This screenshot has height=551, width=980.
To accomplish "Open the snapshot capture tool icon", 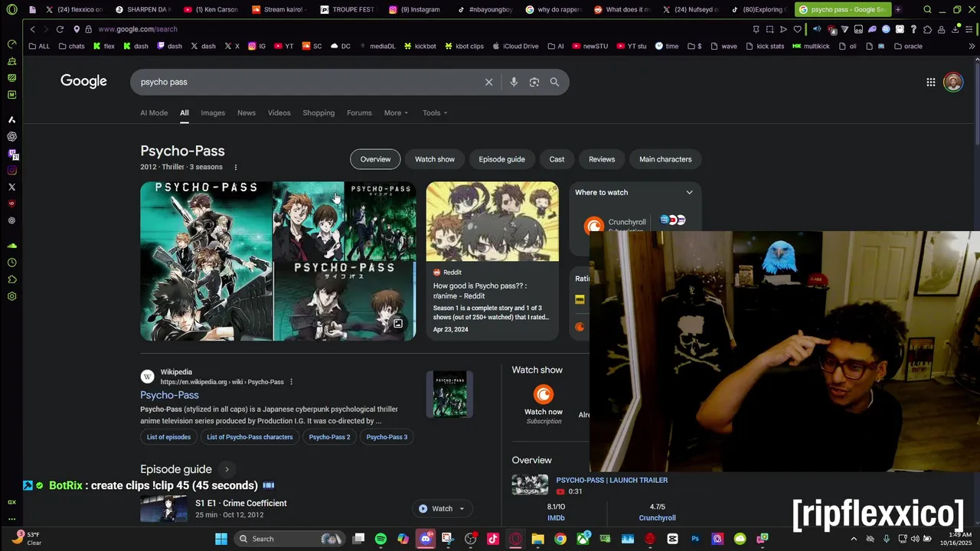I will tap(769, 29).
